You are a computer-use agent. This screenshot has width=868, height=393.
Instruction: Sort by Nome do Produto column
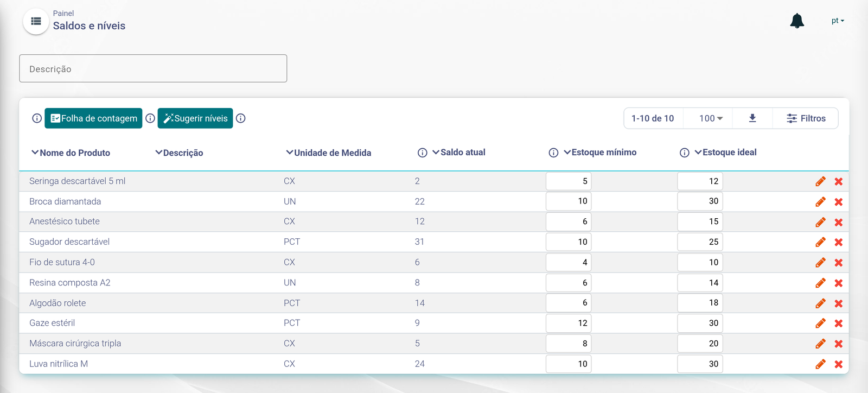point(71,153)
